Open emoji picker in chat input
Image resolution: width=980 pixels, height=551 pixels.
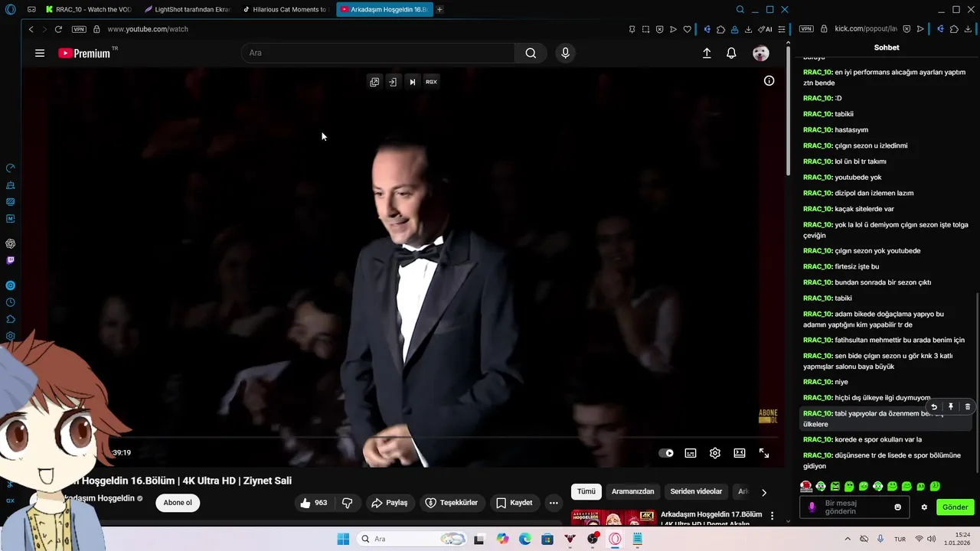(897, 507)
